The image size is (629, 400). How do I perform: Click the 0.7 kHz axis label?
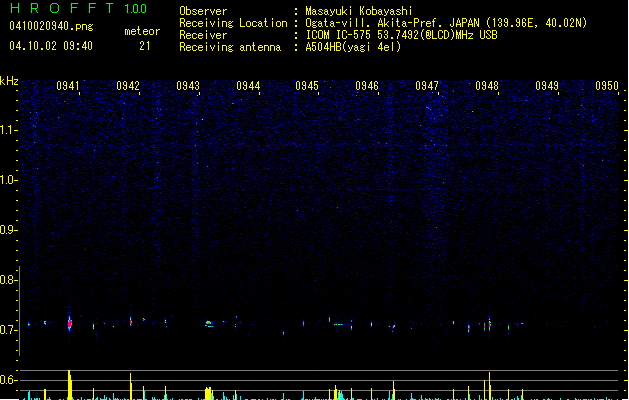pyautogui.click(x=8, y=330)
